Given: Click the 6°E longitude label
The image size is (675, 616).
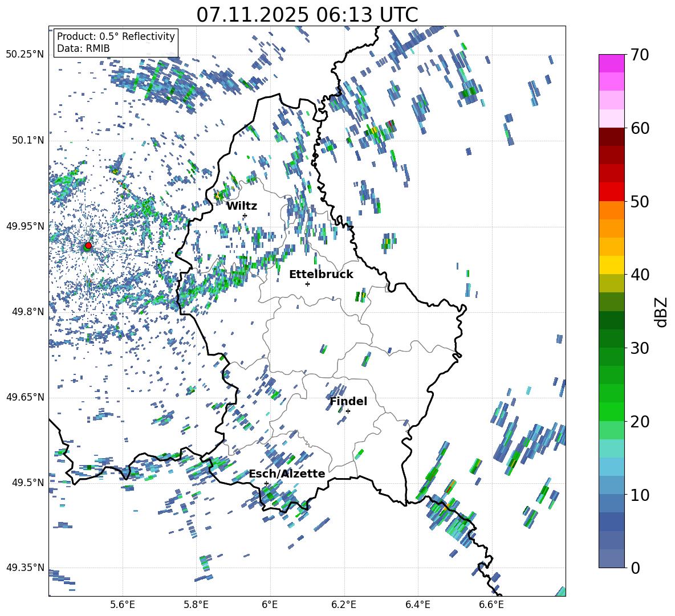Looking at the screenshot, I should point(270,605).
